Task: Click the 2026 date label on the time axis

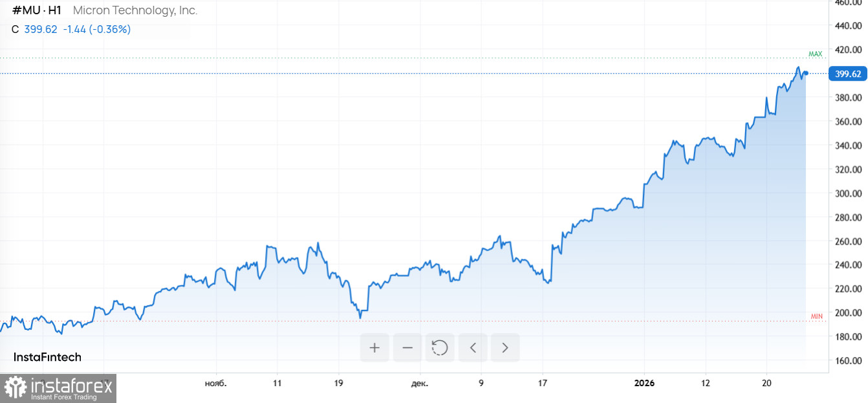Action: pos(644,383)
